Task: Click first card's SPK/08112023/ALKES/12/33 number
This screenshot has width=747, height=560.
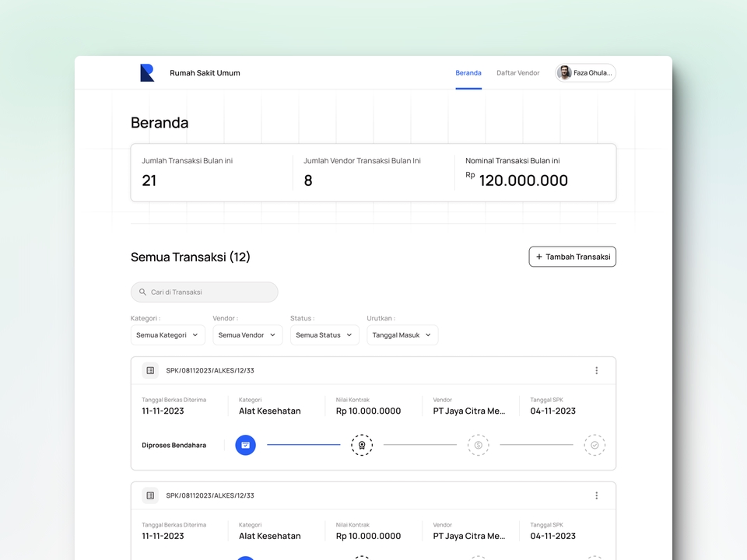Action: pyautogui.click(x=210, y=370)
